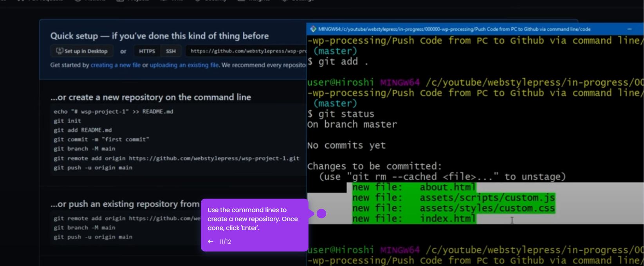The image size is (644, 266).
Task: Click the repository URL field
Action: tap(246, 51)
